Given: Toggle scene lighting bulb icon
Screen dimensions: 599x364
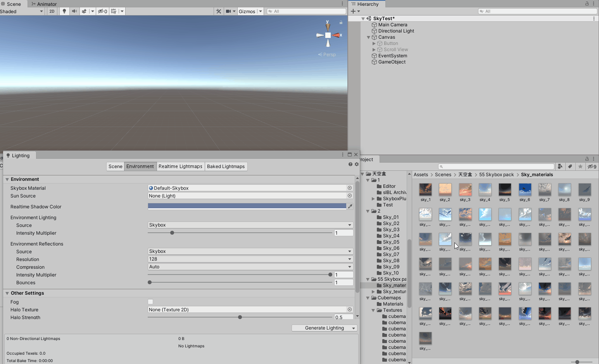Looking at the screenshot, I should (64, 11).
